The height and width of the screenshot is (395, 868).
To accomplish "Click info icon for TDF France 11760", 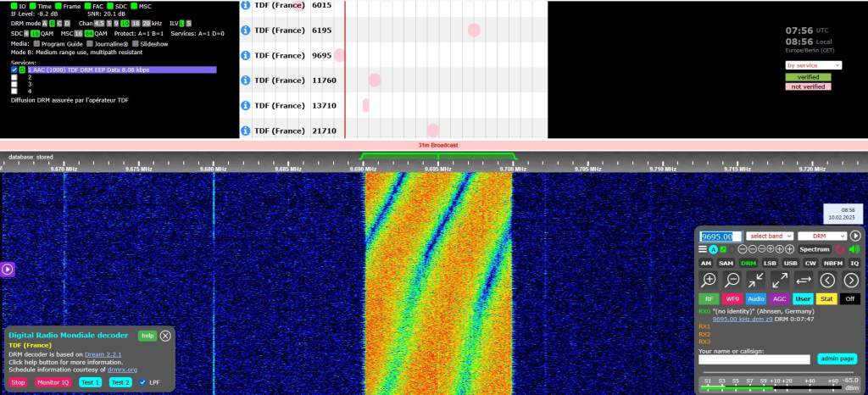I will pyautogui.click(x=246, y=81).
